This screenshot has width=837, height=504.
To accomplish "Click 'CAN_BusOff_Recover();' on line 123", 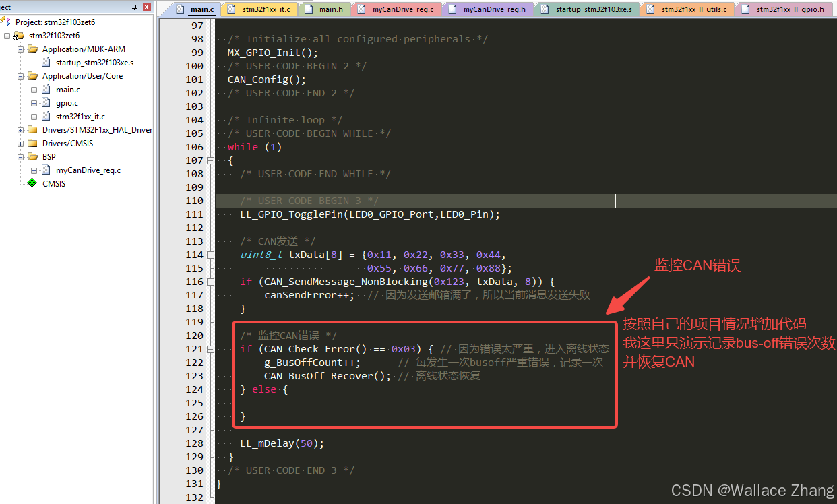I will pos(328,376).
